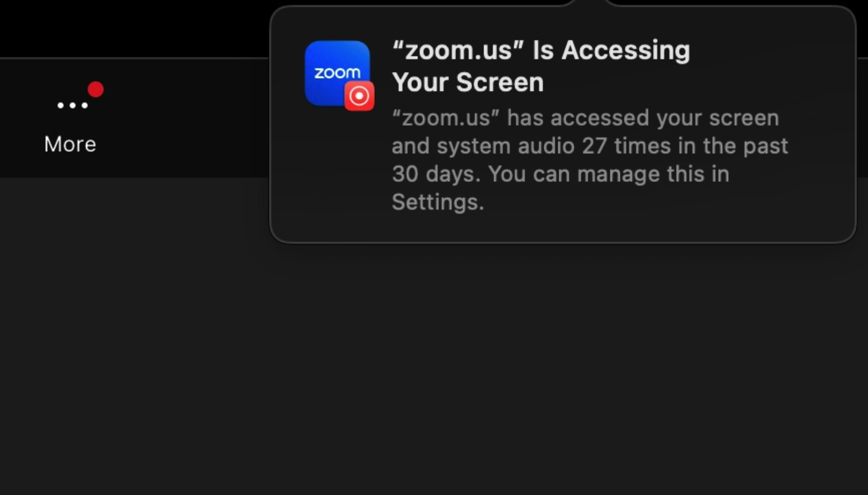Click the "30 days. You can manage" line
868x495 pixels.
pyautogui.click(x=560, y=174)
